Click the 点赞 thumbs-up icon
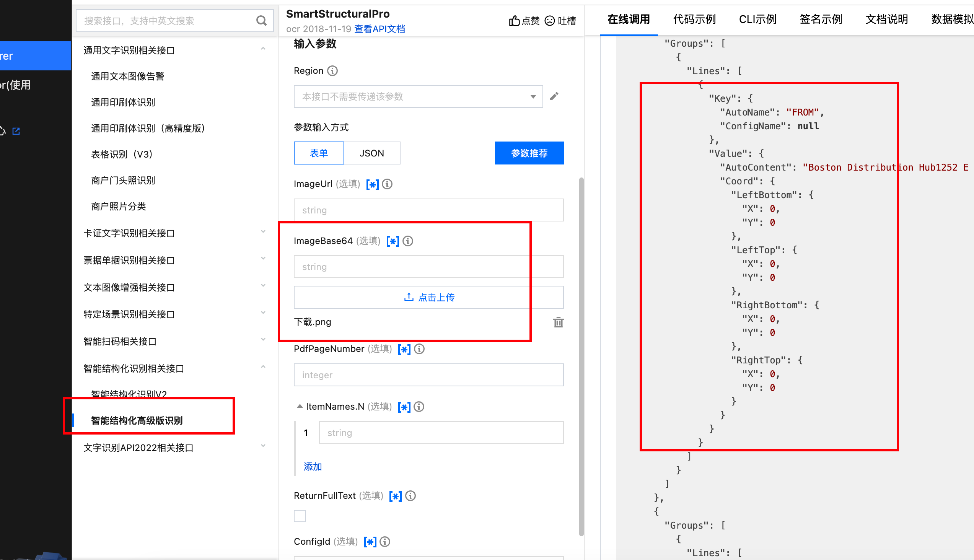The width and height of the screenshot is (974, 560). [x=514, y=21]
